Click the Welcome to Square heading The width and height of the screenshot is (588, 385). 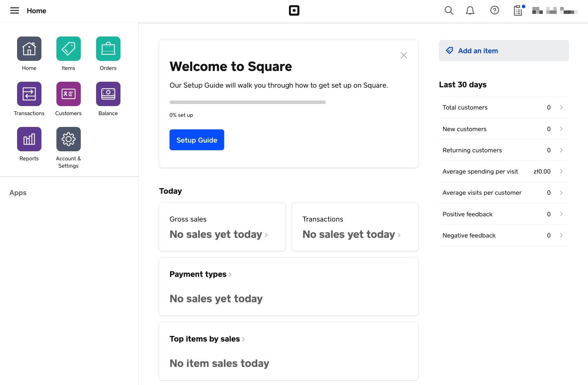[x=231, y=66]
